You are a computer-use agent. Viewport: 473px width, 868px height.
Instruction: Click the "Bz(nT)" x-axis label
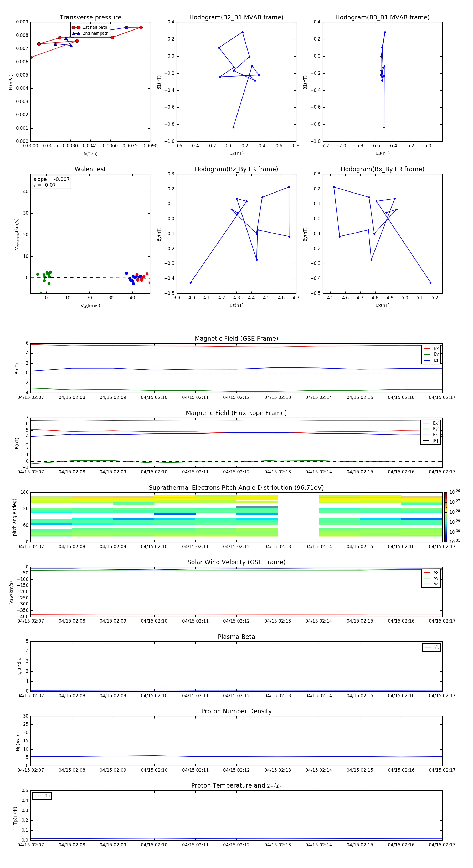click(x=236, y=305)
